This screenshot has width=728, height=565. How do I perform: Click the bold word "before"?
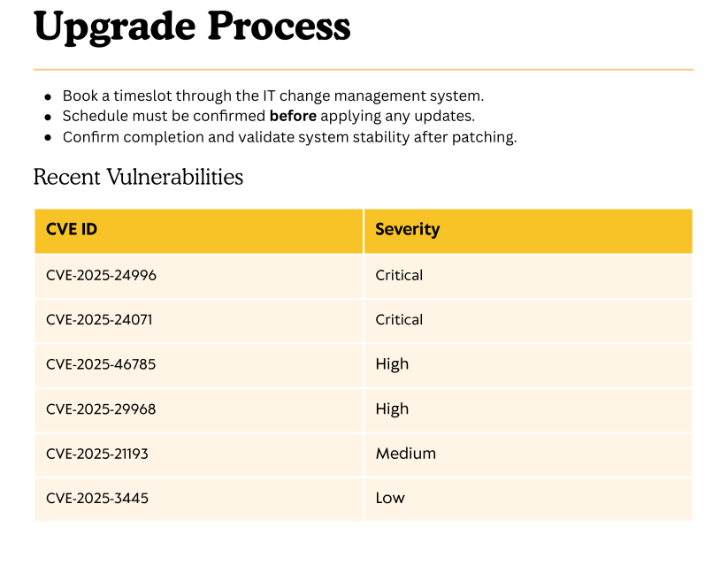point(293,116)
